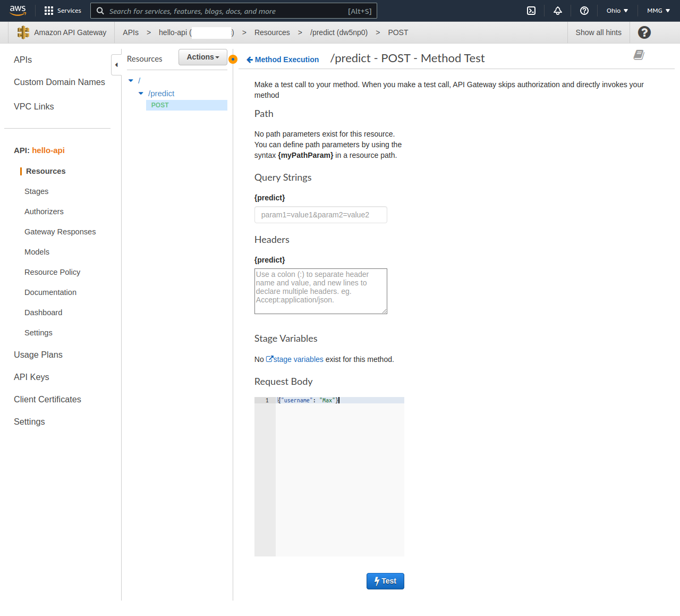Collapse the root resource tree node
This screenshot has width=680, height=616.
131,81
